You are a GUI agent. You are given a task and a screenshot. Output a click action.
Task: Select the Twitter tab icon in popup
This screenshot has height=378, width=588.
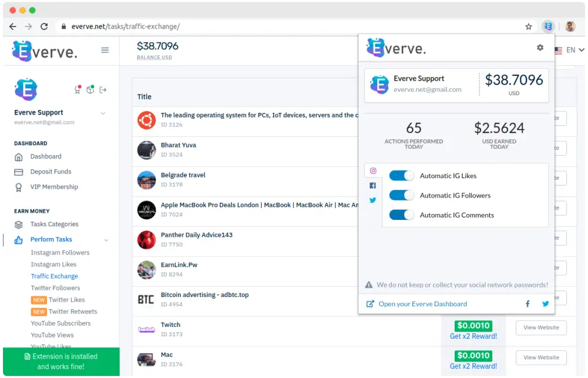373,200
